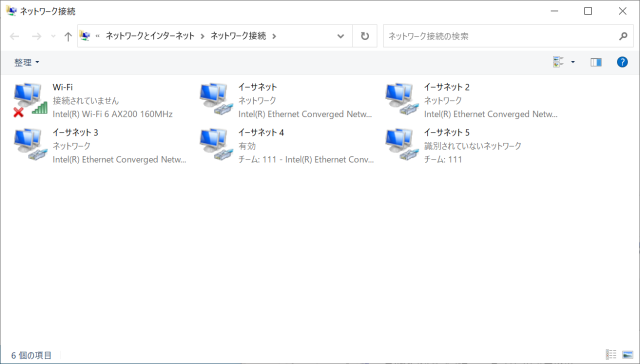The height and width of the screenshot is (364, 640).
Task: Switch to details view in status bar
Action: click(611, 355)
